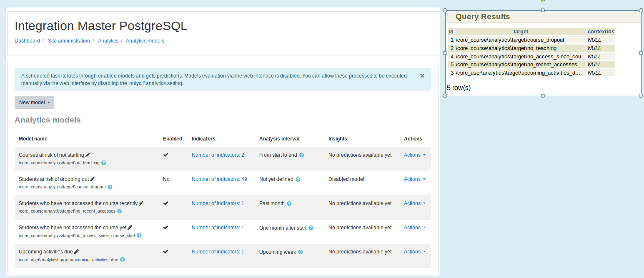The width and height of the screenshot is (644, 278).
Task: Select no_teaching row in Query Results
Action: coord(531,48)
